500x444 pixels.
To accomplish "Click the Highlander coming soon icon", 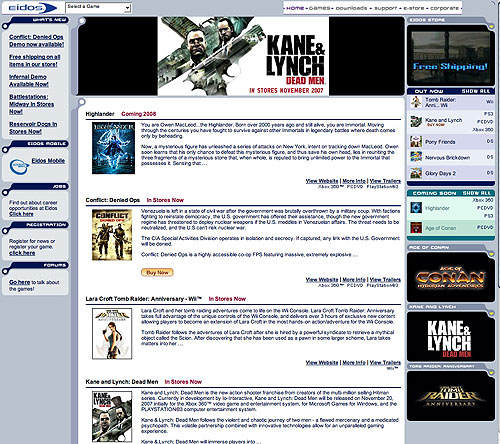I will [416, 208].
